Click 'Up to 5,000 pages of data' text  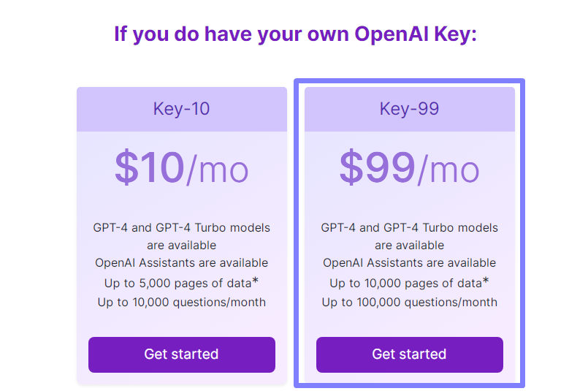[177, 283]
